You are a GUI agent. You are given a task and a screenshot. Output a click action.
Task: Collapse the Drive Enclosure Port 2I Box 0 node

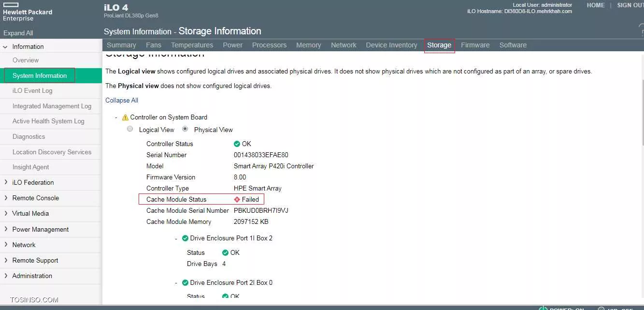pos(176,282)
